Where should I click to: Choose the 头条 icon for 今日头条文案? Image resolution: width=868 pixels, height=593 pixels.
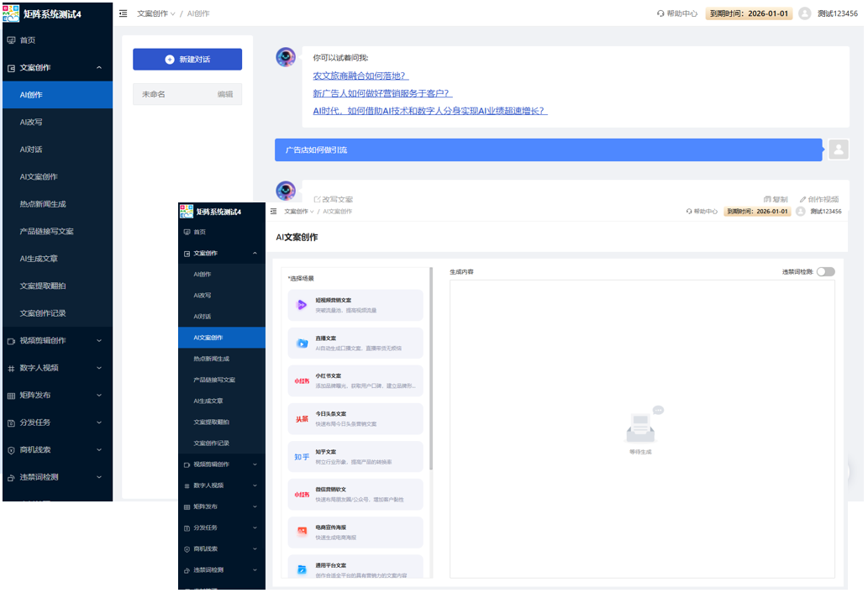[302, 418]
